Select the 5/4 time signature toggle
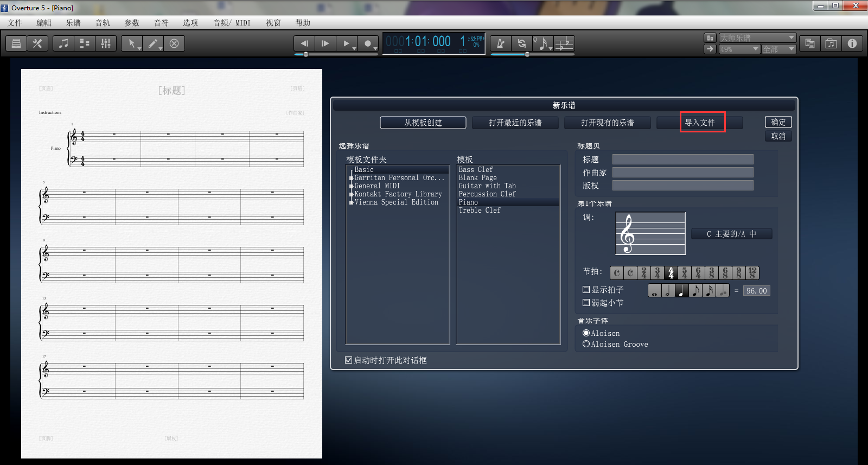868x465 pixels. pos(685,273)
